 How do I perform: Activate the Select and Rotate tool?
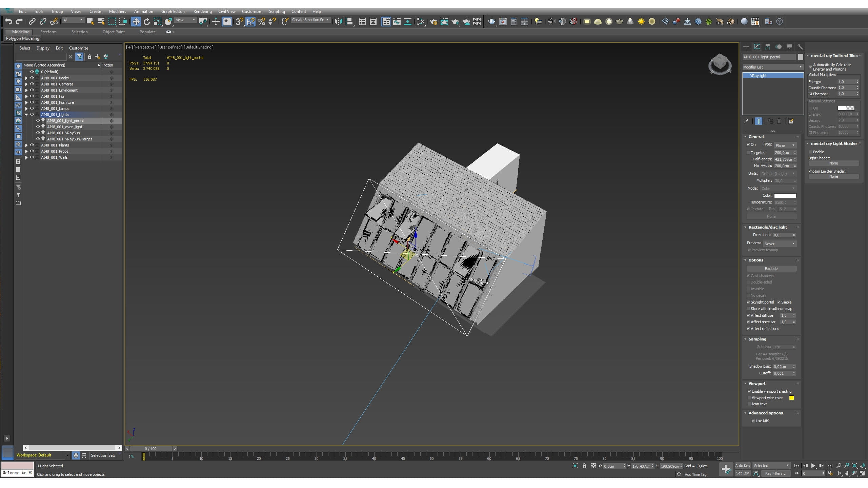pyautogui.click(x=146, y=22)
